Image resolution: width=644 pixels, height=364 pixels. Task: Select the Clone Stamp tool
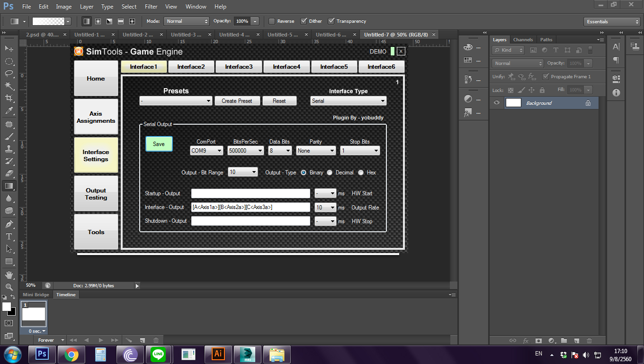tap(9, 148)
